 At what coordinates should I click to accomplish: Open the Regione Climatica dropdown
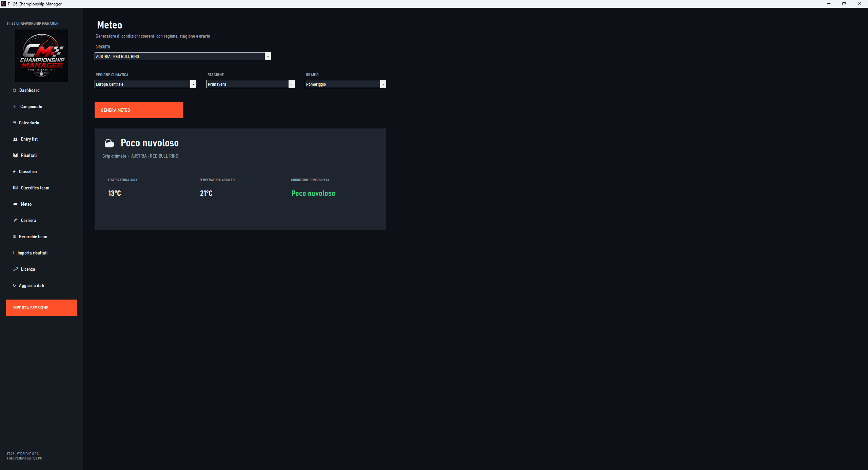tap(145, 84)
